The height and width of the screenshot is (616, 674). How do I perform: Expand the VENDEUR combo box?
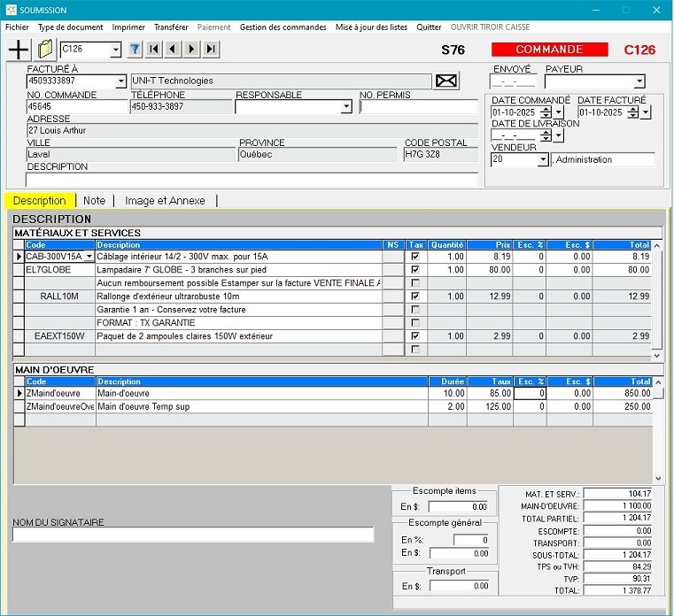click(x=542, y=160)
